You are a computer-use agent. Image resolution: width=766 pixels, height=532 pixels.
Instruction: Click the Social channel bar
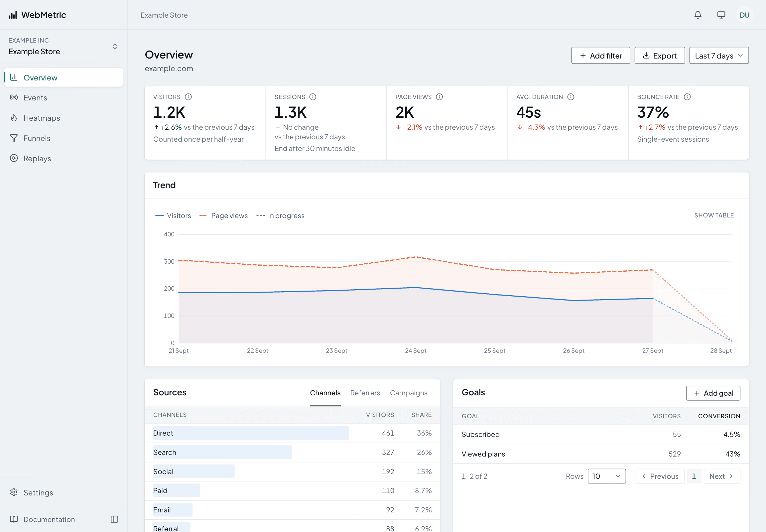pyautogui.click(x=194, y=471)
